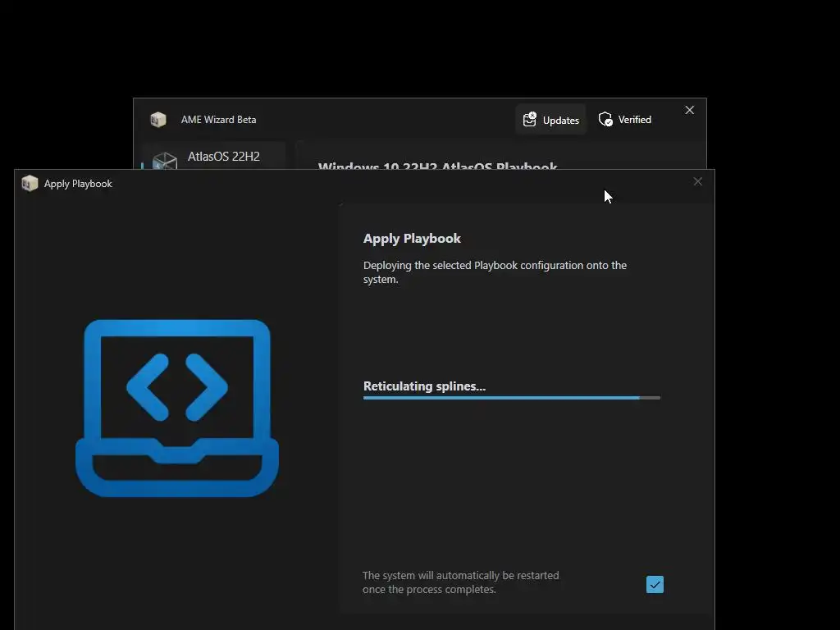Close the Apply Playbook dialog
Viewport: 840px width, 630px height.
click(x=697, y=181)
